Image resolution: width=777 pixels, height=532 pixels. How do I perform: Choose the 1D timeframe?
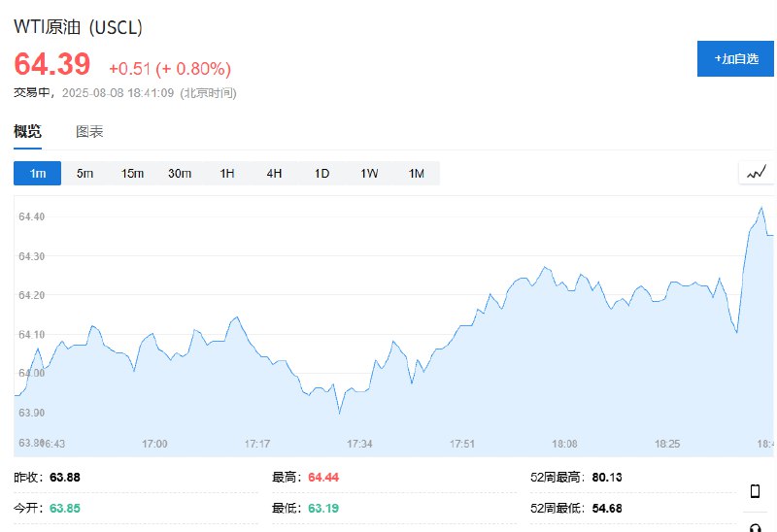[321, 174]
